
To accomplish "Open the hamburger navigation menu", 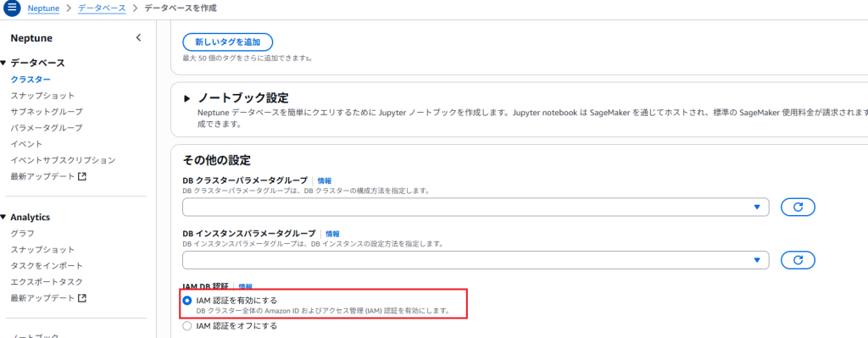I will tap(12, 8).
